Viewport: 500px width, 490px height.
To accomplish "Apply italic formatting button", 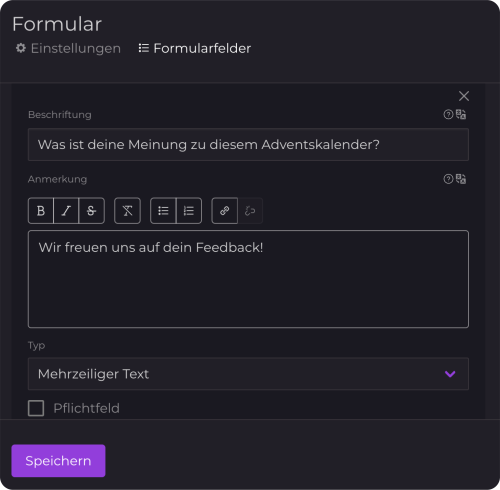I will 66,211.
